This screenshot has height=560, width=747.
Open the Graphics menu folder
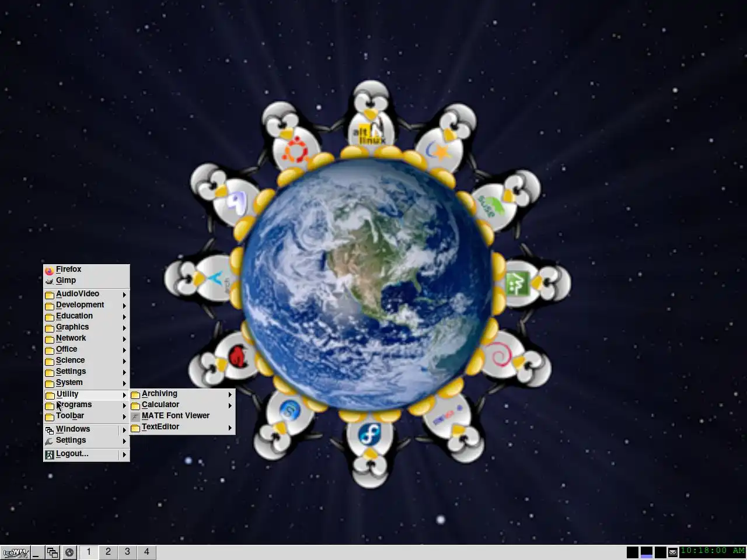pyautogui.click(x=86, y=327)
